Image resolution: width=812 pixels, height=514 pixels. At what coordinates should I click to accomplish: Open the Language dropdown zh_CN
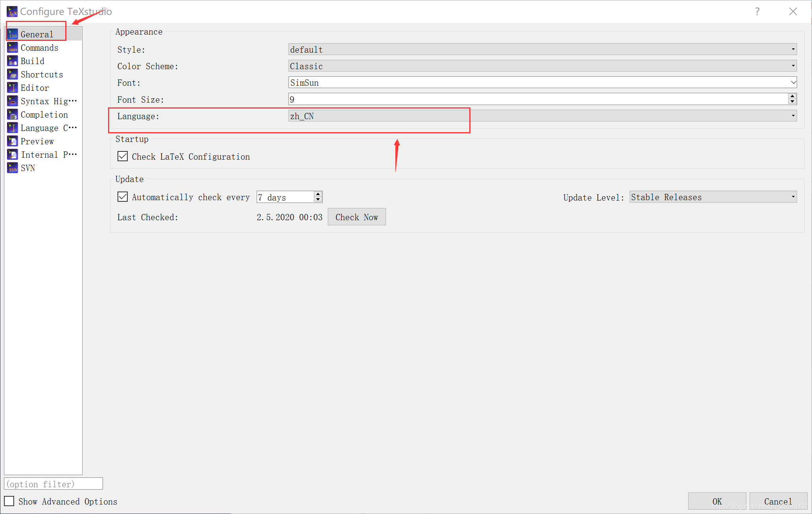542,116
